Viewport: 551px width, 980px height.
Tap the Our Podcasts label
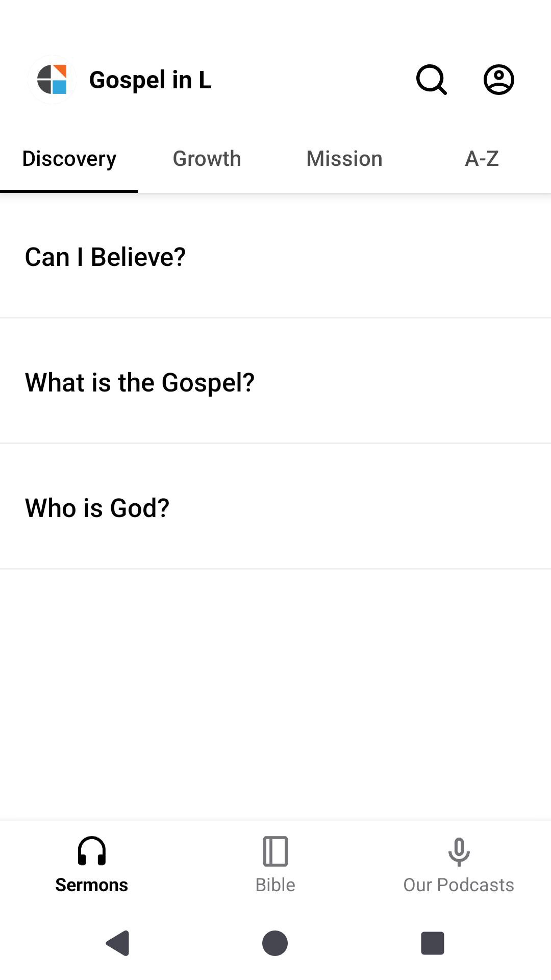[459, 885]
